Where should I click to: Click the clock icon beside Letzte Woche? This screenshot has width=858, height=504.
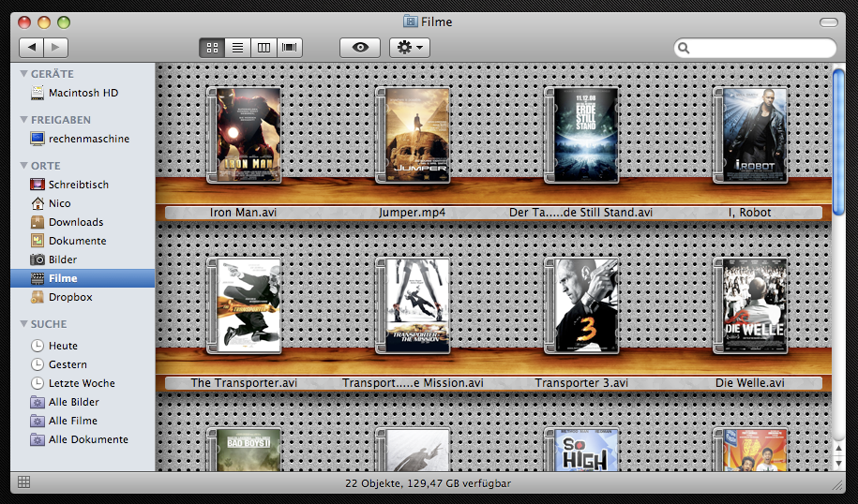tap(38, 383)
